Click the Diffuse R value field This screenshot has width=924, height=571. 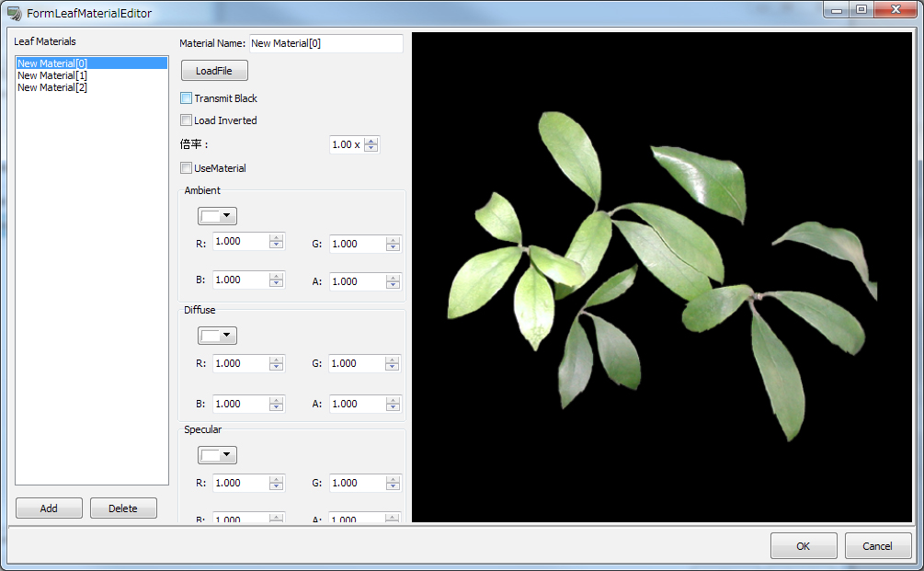[x=241, y=363]
